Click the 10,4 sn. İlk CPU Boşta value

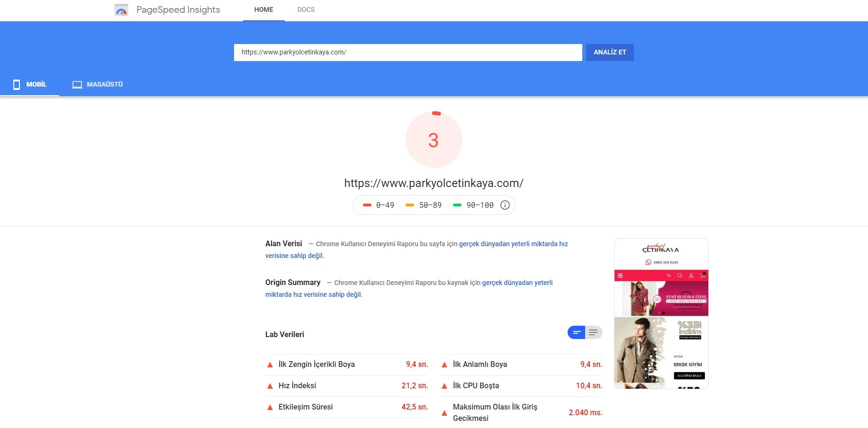[x=589, y=386]
